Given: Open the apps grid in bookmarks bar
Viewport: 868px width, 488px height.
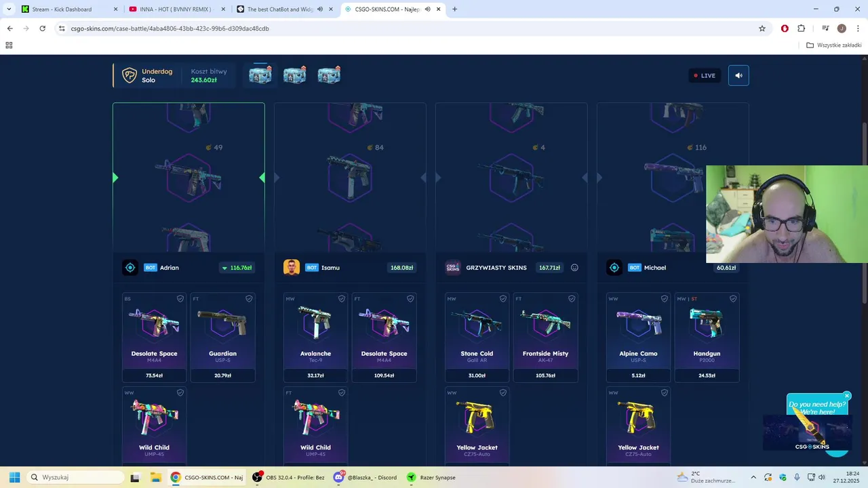Looking at the screenshot, I should 9,45.
